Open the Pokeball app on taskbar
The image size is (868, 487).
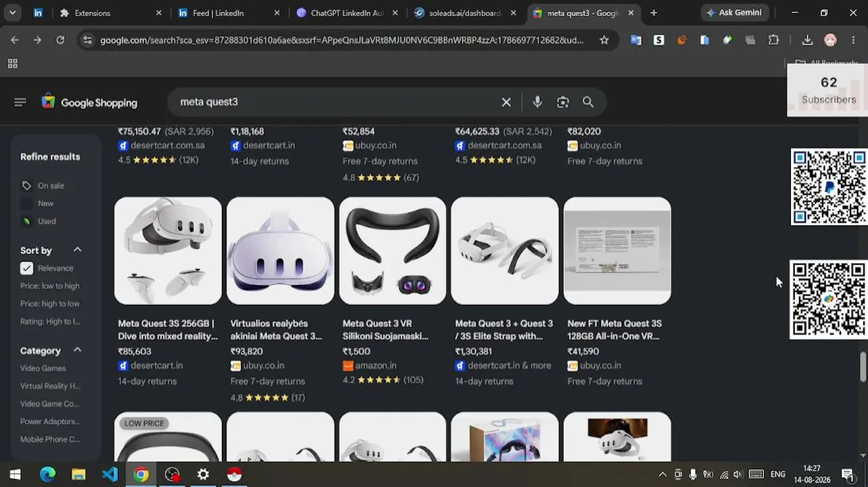coord(234,474)
